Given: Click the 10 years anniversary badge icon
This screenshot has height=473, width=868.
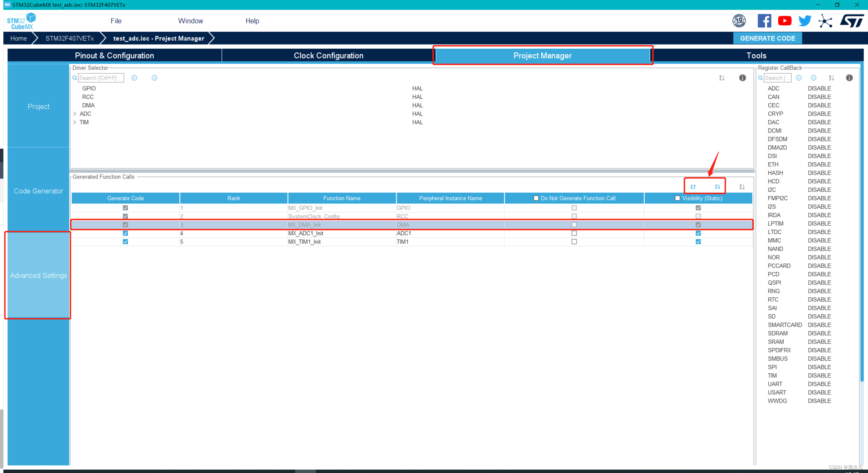Looking at the screenshot, I should (x=739, y=21).
